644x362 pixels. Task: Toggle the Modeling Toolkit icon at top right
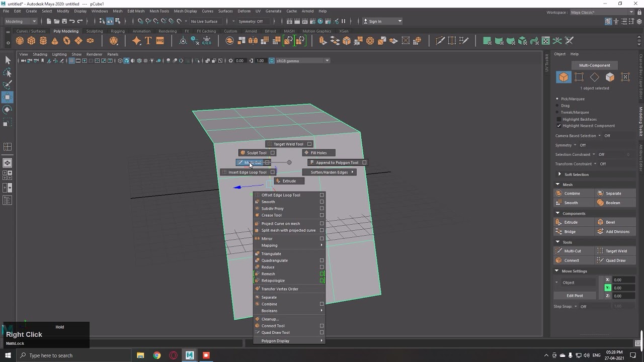pyautogui.click(x=608, y=21)
